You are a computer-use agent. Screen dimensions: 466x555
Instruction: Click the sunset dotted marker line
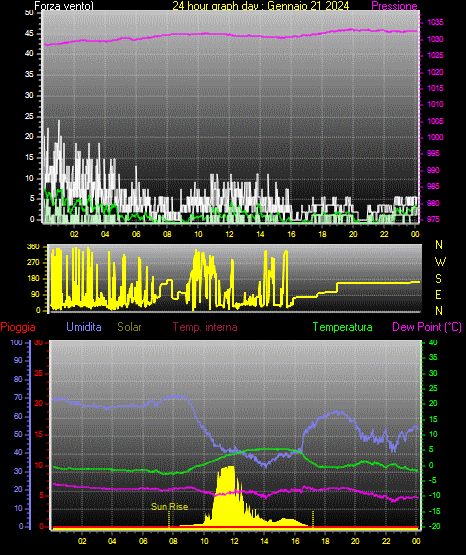pyautogui.click(x=313, y=519)
